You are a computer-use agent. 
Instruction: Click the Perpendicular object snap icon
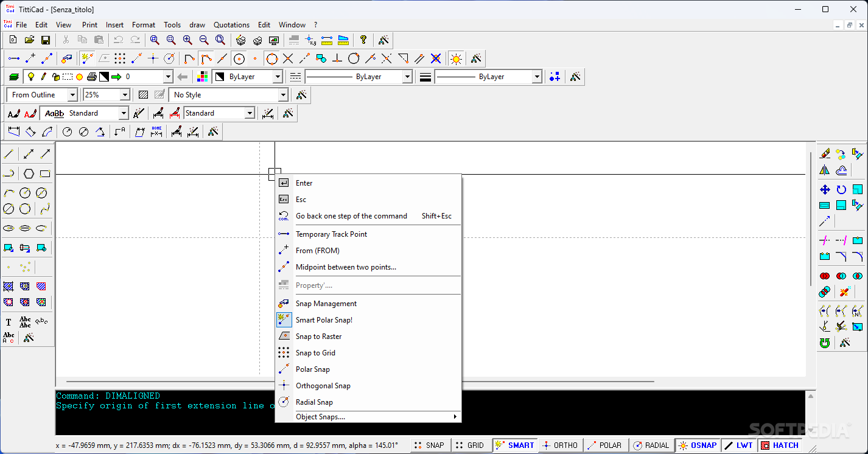337,58
